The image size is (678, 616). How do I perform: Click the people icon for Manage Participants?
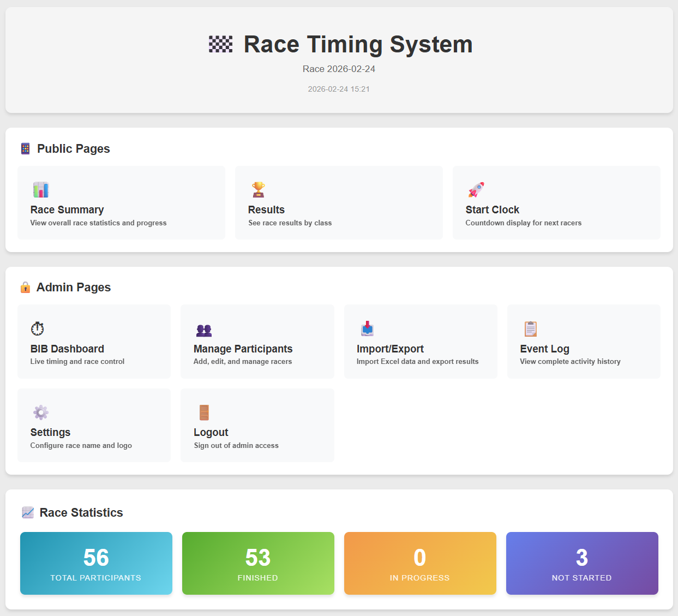coord(204,330)
